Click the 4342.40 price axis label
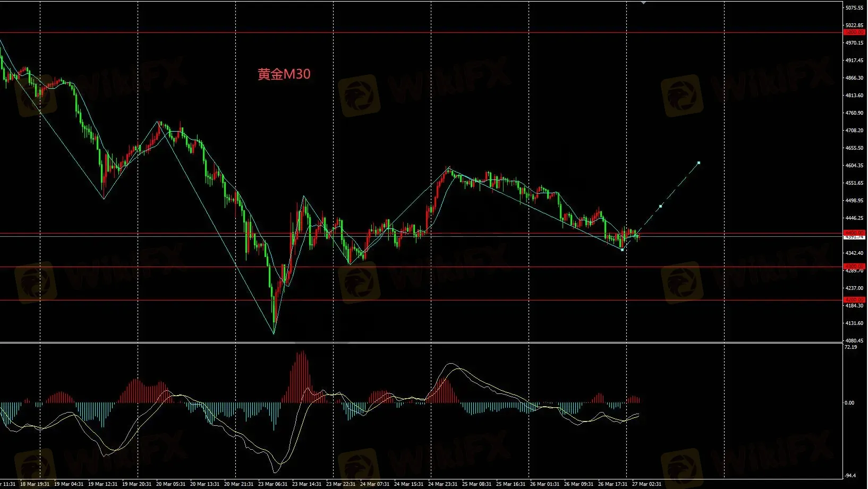The width and height of the screenshot is (868, 489). pyautogui.click(x=854, y=253)
